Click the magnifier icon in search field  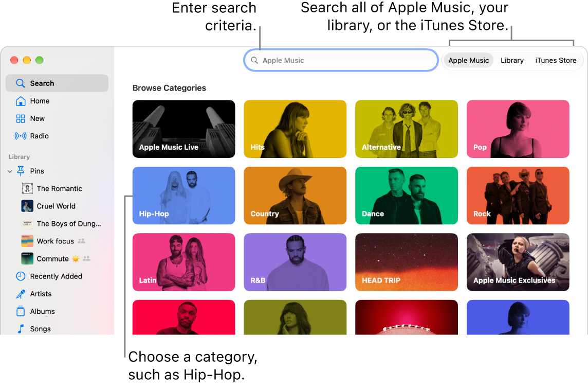(254, 60)
